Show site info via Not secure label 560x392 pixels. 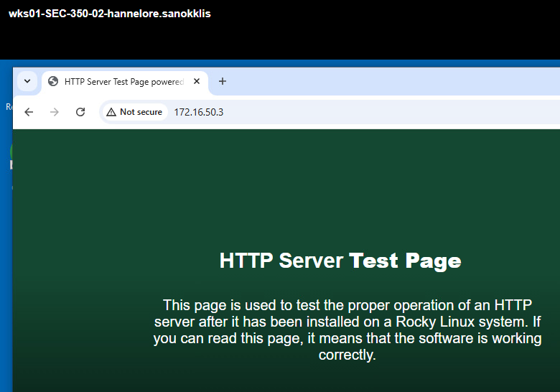pyautogui.click(x=141, y=112)
